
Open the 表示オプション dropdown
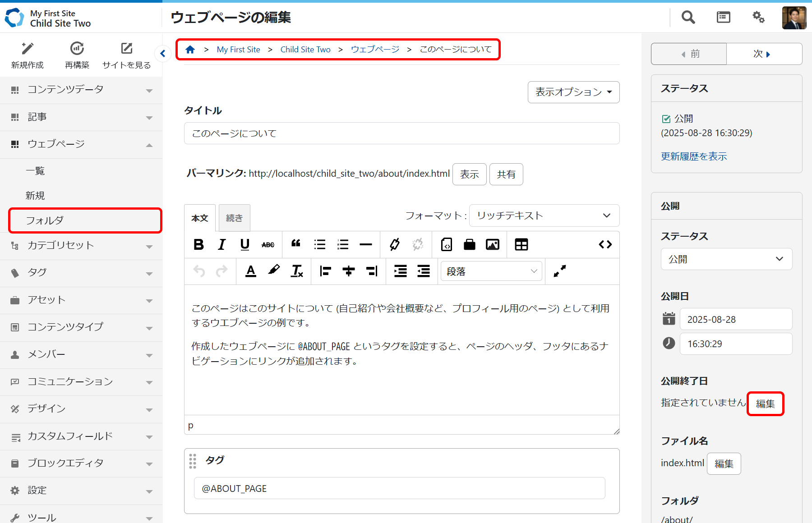[573, 92]
